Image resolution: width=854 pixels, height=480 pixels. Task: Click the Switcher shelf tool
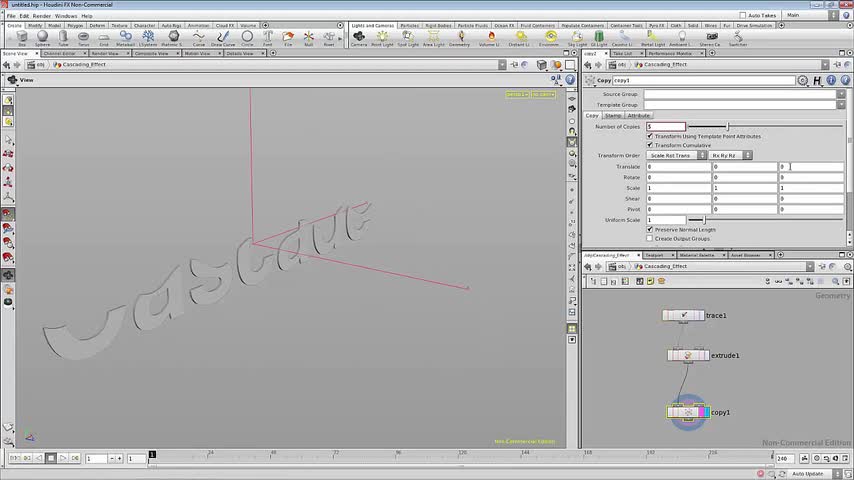tap(738, 38)
